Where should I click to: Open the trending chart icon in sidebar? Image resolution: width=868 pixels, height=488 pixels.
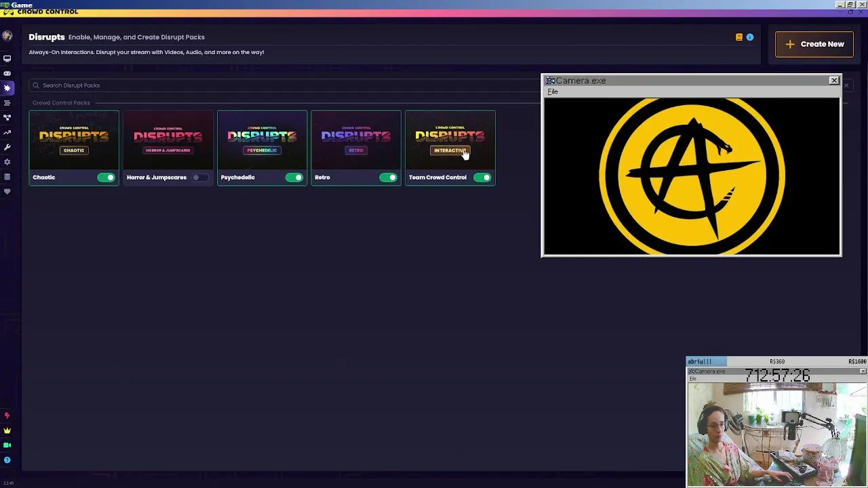(x=7, y=132)
